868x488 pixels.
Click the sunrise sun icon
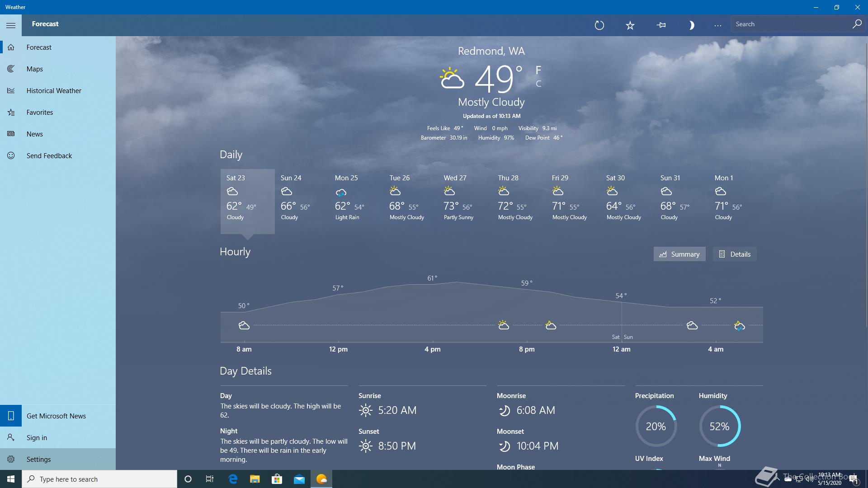pyautogui.click(x=365, y=410)
